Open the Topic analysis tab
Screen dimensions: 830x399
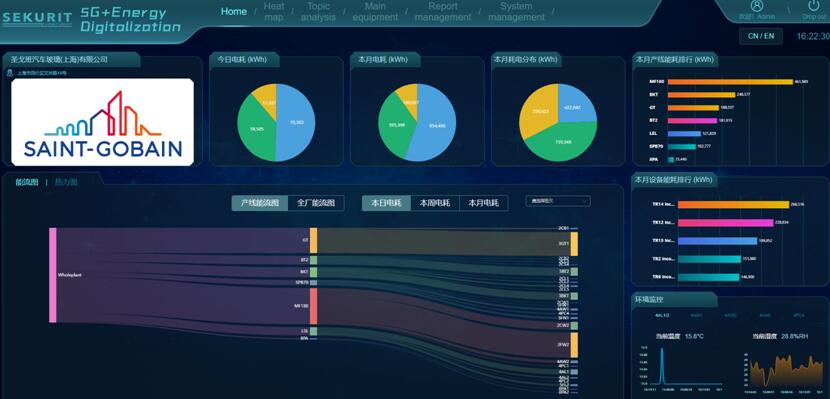pyautogui.click(x=318, y=12)
